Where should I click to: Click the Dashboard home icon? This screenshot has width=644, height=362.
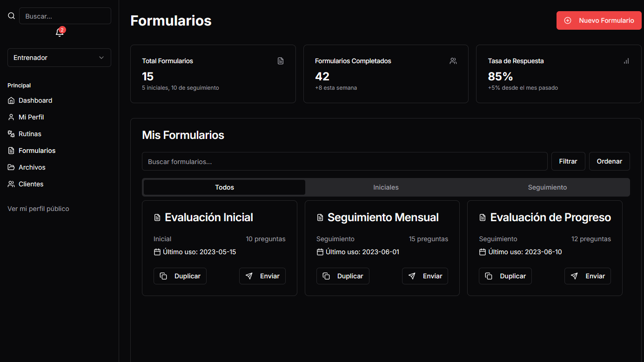coord(11,100)
